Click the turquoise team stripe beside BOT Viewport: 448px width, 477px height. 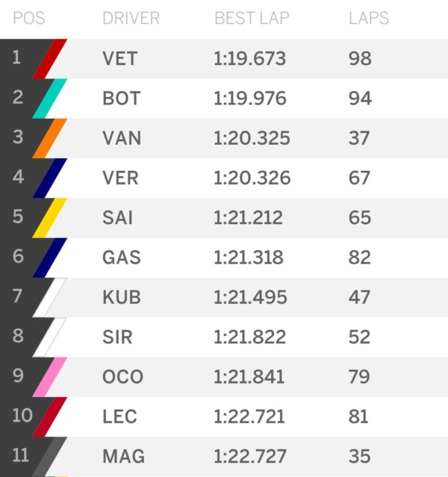[x=50, y=98]
